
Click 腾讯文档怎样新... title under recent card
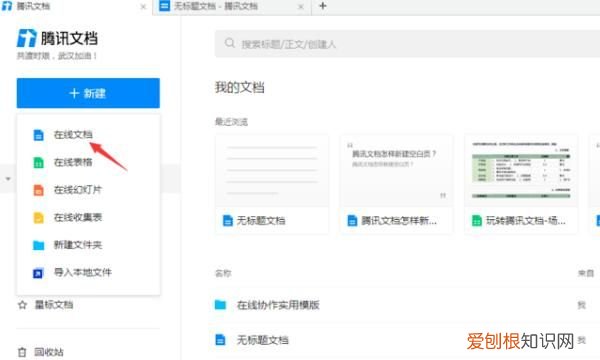(x=399, y=221)
